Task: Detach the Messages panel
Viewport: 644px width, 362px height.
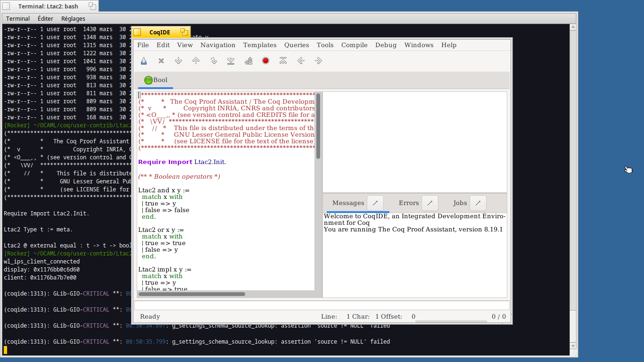Action: 375,203
